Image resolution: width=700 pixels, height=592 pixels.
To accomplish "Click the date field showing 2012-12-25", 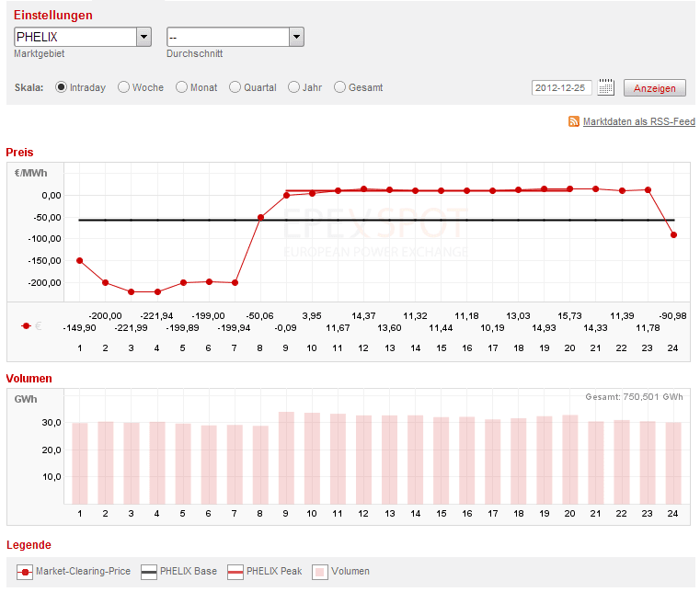I will (562, 87).
